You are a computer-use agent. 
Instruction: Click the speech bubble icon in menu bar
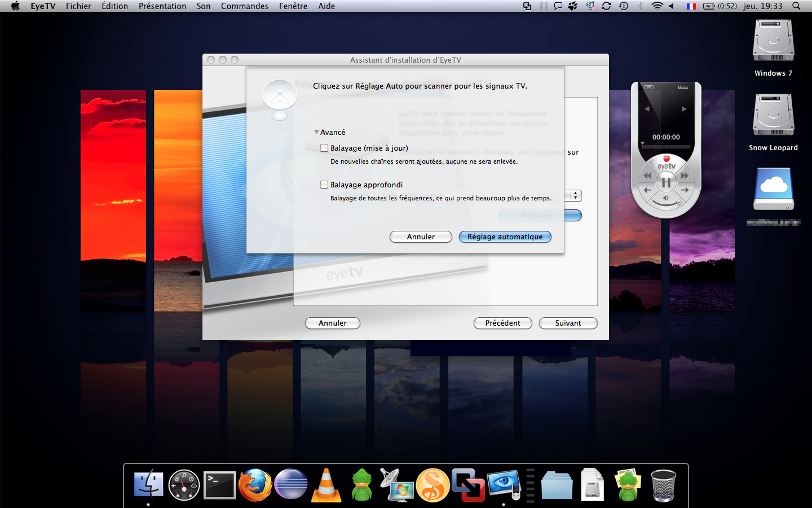tap(558, 6)
